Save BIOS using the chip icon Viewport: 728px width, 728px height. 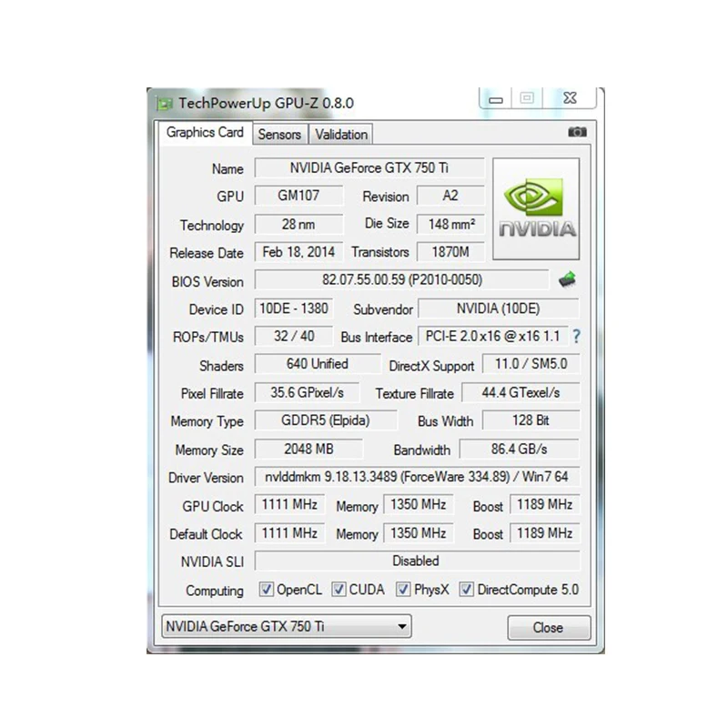[x=567, y=279]
